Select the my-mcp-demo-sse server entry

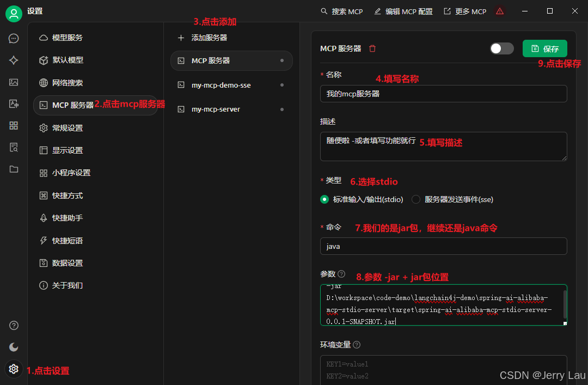click(231, 85)
